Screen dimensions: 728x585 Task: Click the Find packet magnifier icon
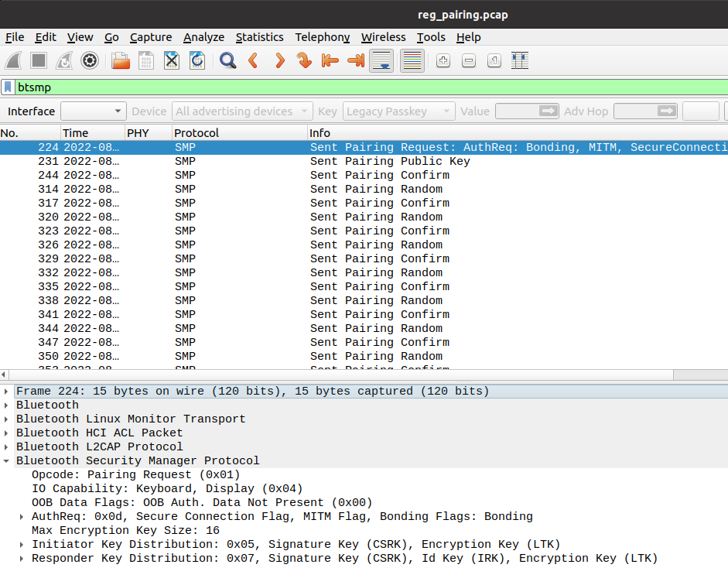pos(227,60)
